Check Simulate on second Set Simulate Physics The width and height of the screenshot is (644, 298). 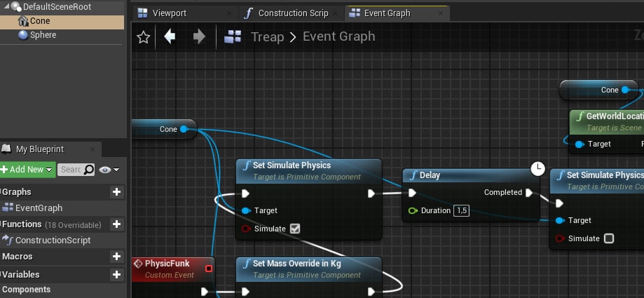609,238
